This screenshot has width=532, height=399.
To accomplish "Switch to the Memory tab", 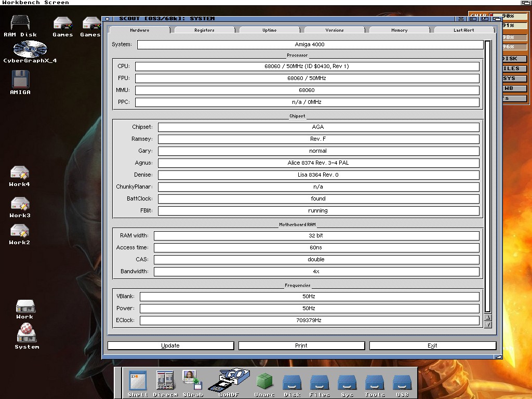I will point(400,30).
